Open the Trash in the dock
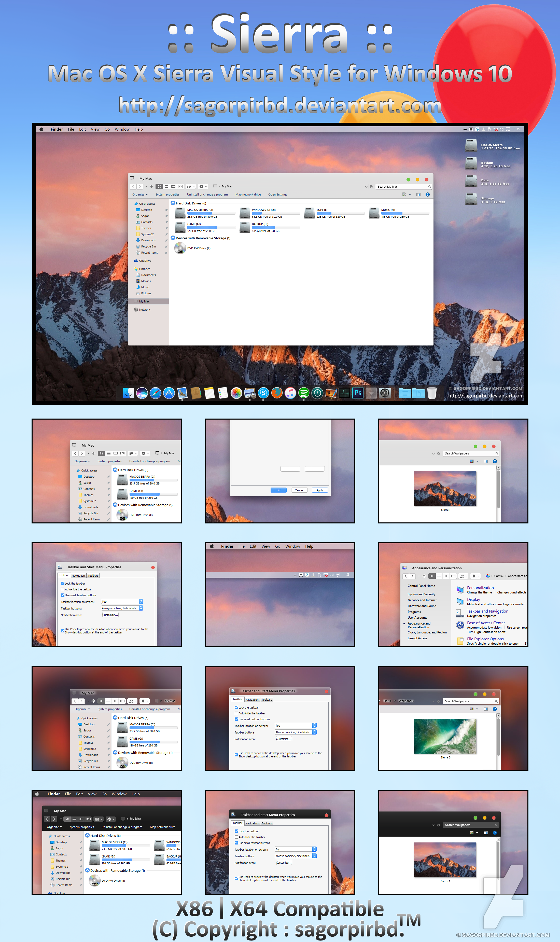 [432, 393]
